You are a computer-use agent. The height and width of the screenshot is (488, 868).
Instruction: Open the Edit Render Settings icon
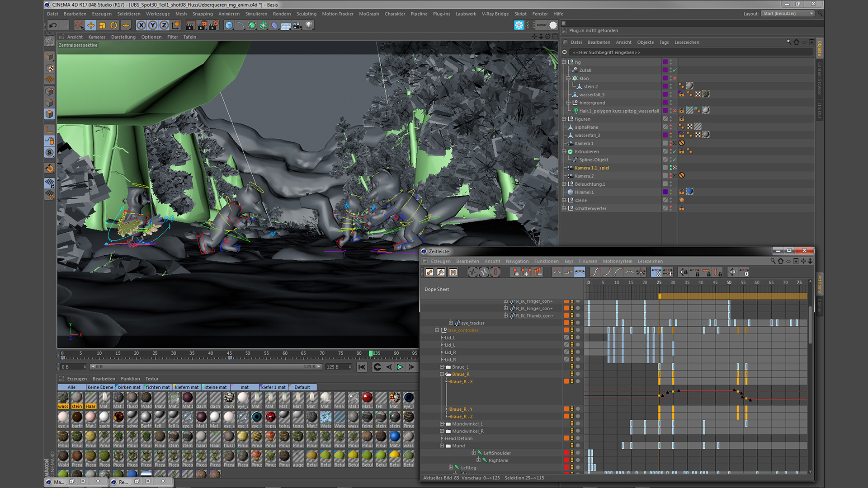tap(213, 25)
